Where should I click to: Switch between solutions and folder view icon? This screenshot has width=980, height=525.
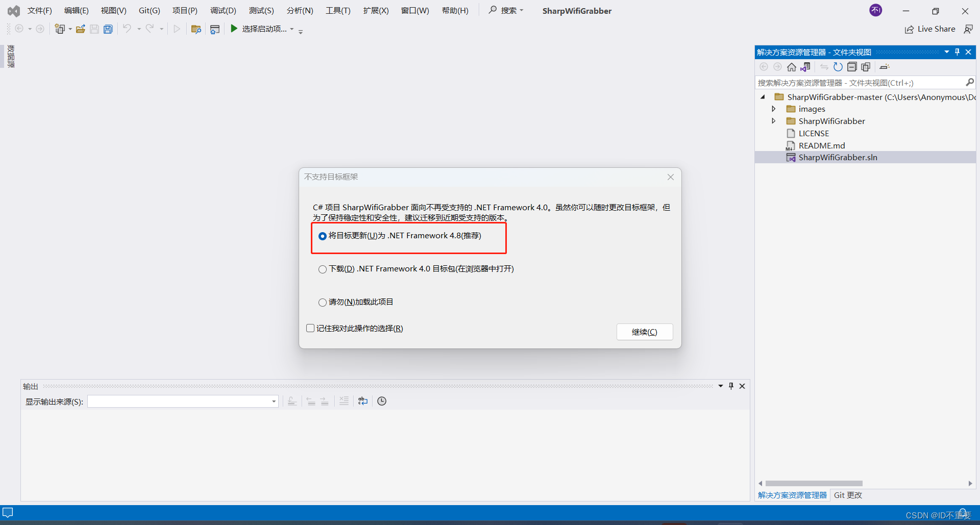tap(805, 67)
